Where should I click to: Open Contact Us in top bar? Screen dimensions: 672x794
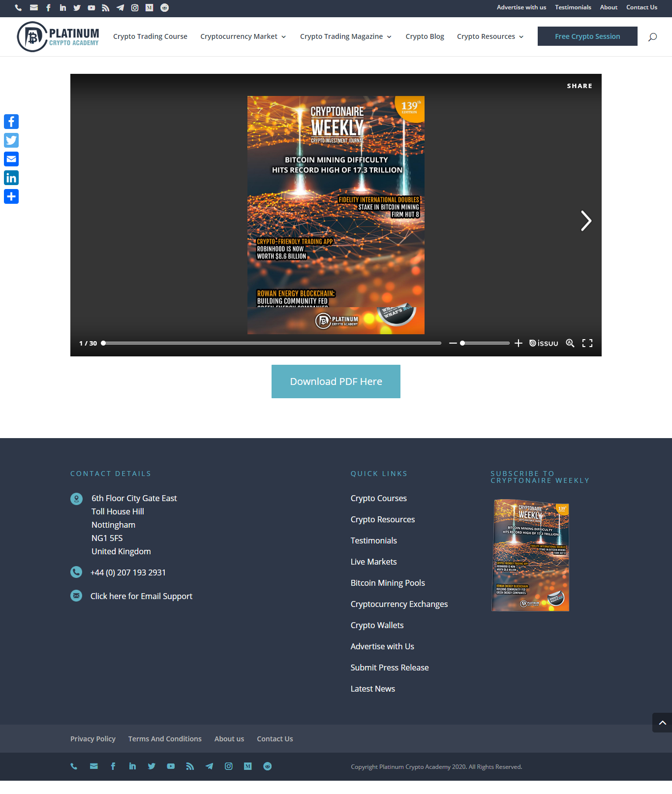(641, 7)
